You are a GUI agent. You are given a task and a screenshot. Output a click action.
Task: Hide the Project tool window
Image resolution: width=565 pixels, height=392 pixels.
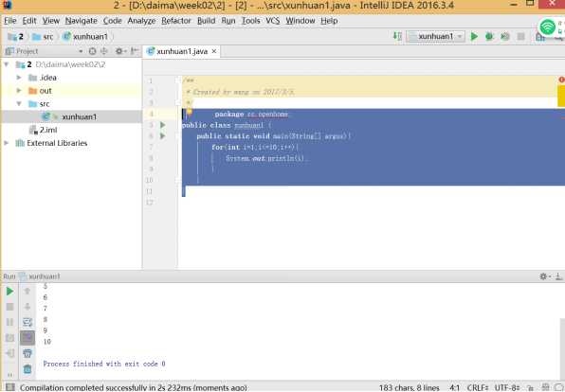click(x=135, y=51)
